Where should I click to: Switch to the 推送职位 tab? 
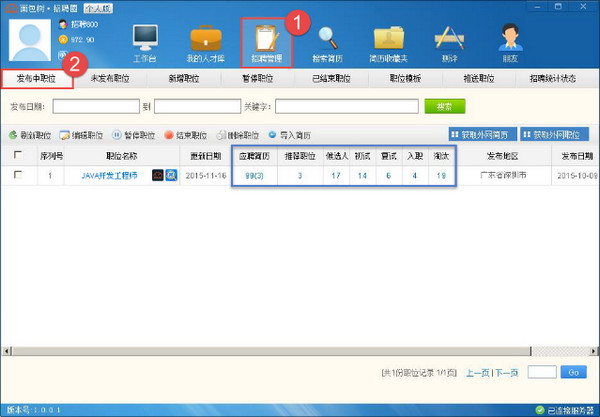(x=479, y=79)
